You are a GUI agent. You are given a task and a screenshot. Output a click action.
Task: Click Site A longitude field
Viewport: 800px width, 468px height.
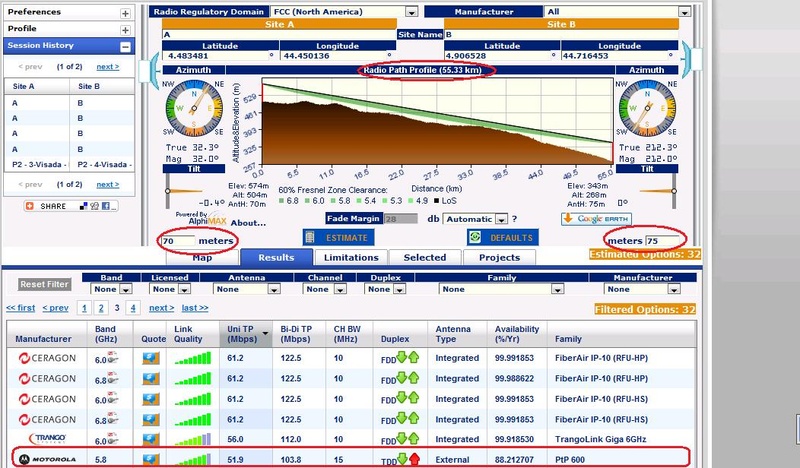pyautogui.click(x=334, y=56)
